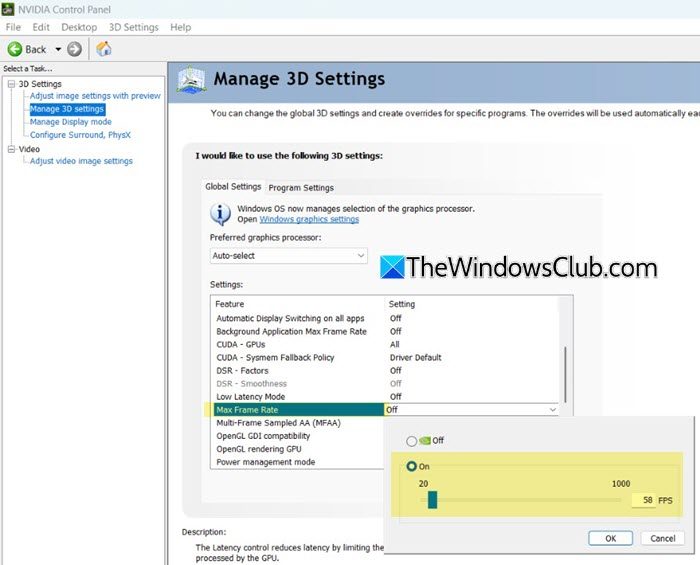This screenshot has height=565, width=700.
Task: Collapse the Video tree node
Action: [12, 149]
